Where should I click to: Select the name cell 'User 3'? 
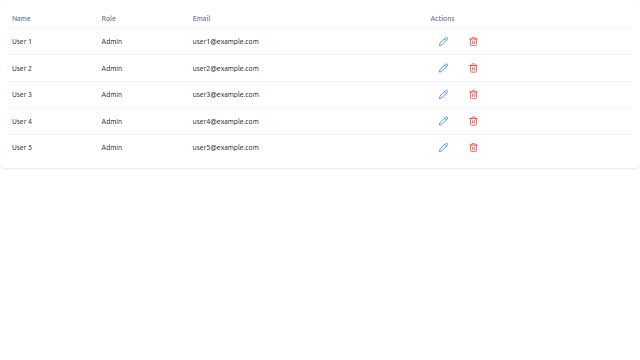tap(22, 94)
